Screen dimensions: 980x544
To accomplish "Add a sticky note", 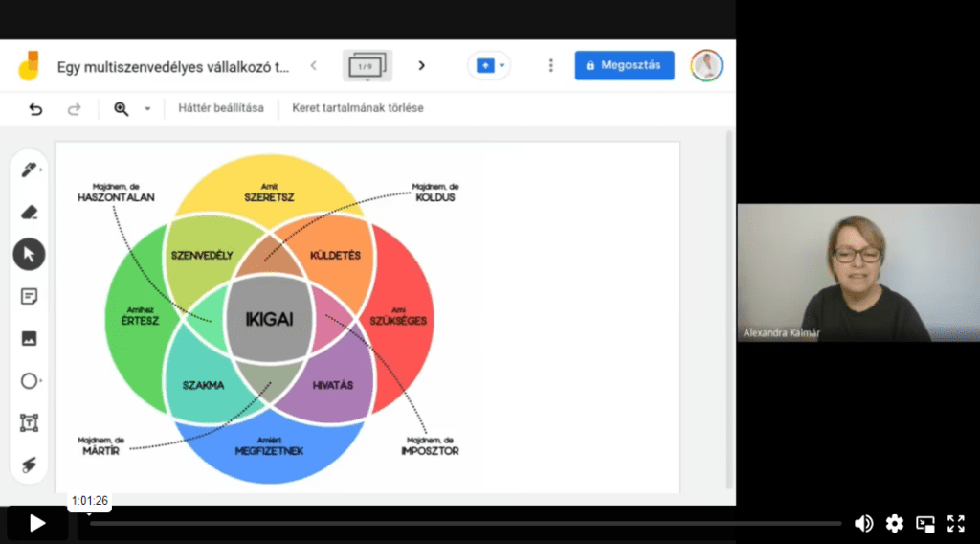I will click(29, 297).
